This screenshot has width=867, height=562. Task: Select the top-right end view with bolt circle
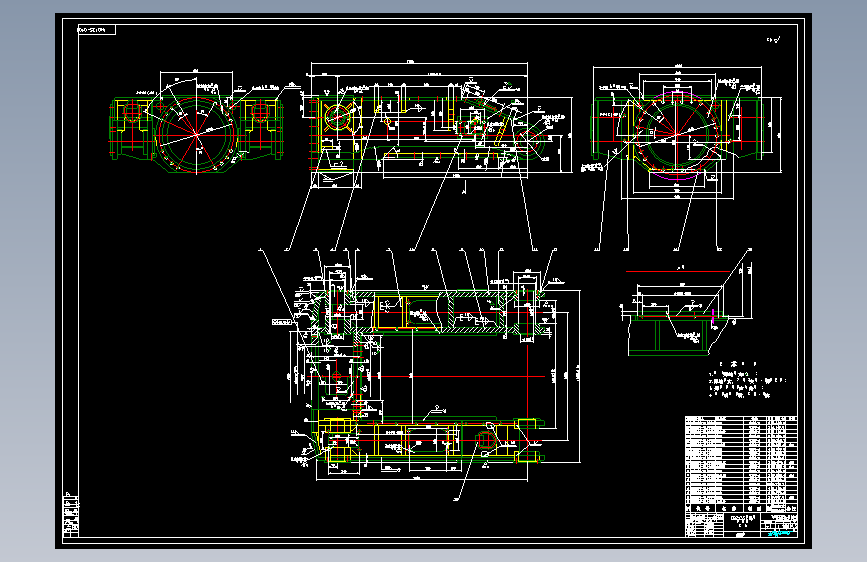(x=682, y=132)
